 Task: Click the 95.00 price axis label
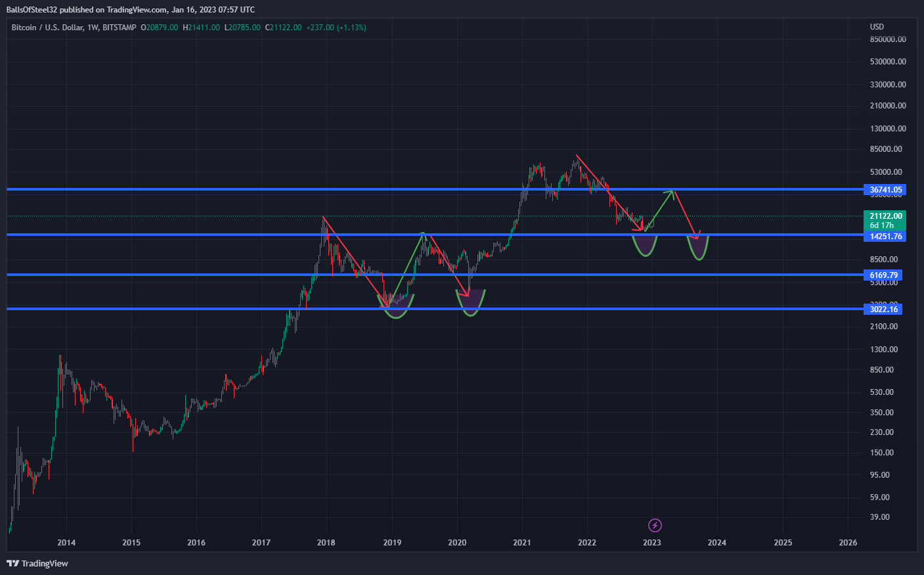880,475
